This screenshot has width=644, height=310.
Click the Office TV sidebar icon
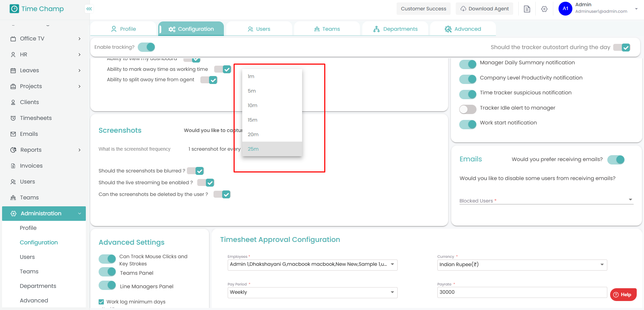pos(13,39)
